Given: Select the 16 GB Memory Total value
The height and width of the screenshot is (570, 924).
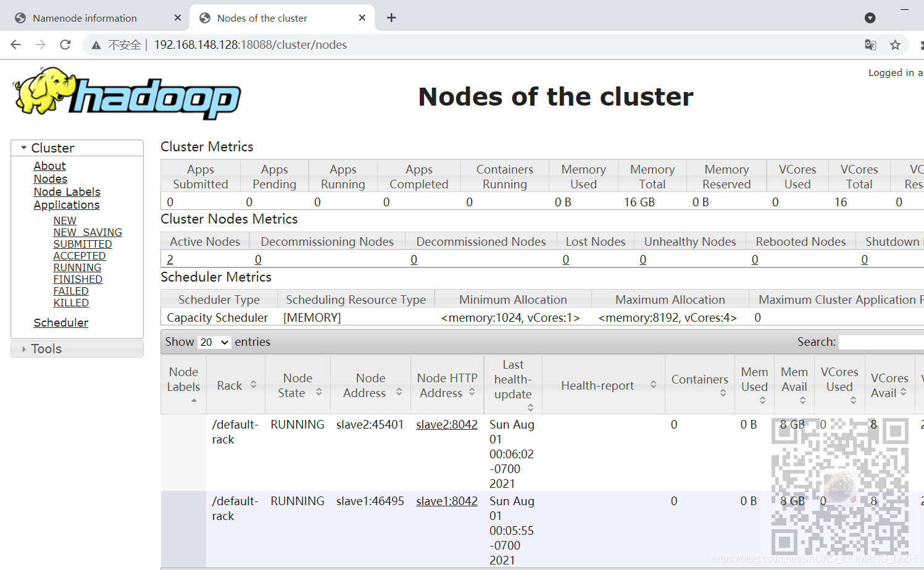Looking at the screenshot, I should click(x=639, y=203).
